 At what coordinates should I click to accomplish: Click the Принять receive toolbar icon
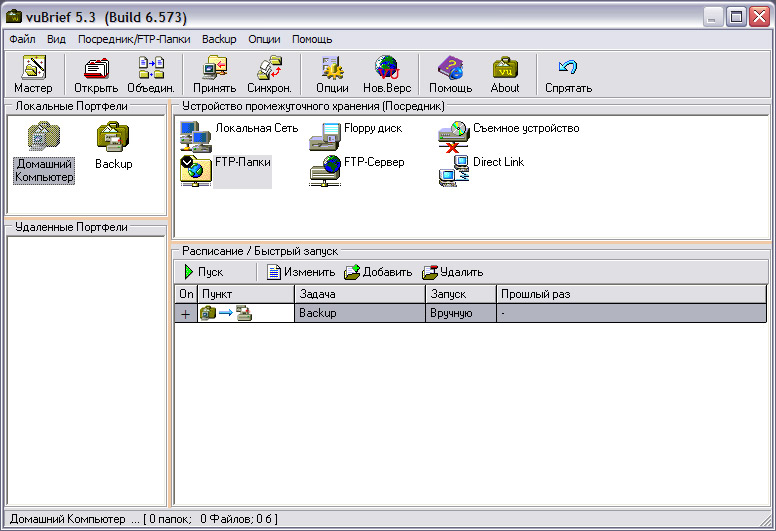point(214,74)
